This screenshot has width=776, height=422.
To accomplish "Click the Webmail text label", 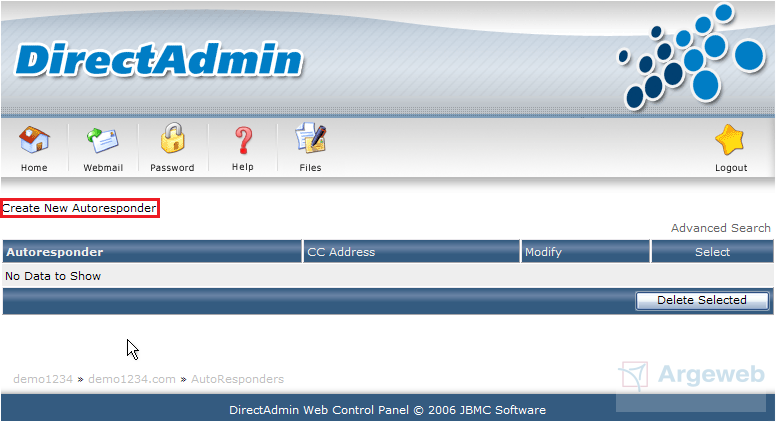I will point(103,168).
